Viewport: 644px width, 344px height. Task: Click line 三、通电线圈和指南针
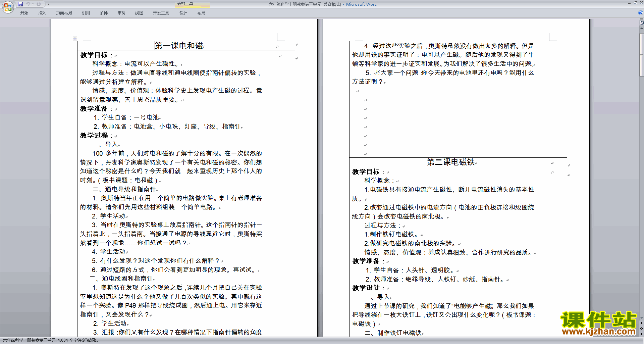click(x=121, y=279)
